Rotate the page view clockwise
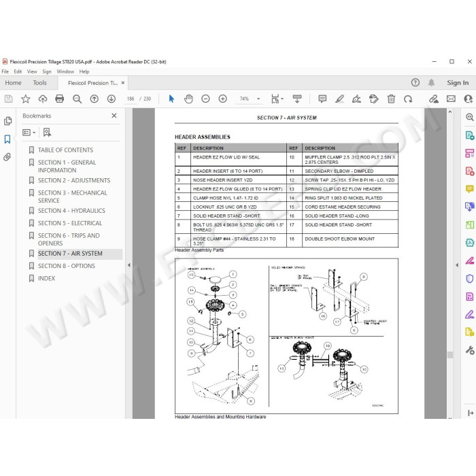 pos(408,99)
